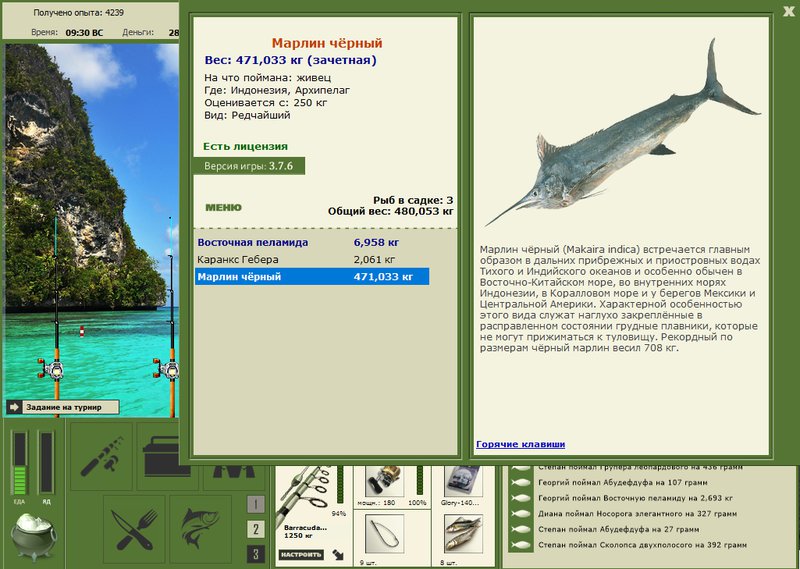Image resolution: width=800 pixels, height=569 pixels.
Task: Click the НАСТРОИТЬ button
Action: pyautogui.click(x=301, y=554)
